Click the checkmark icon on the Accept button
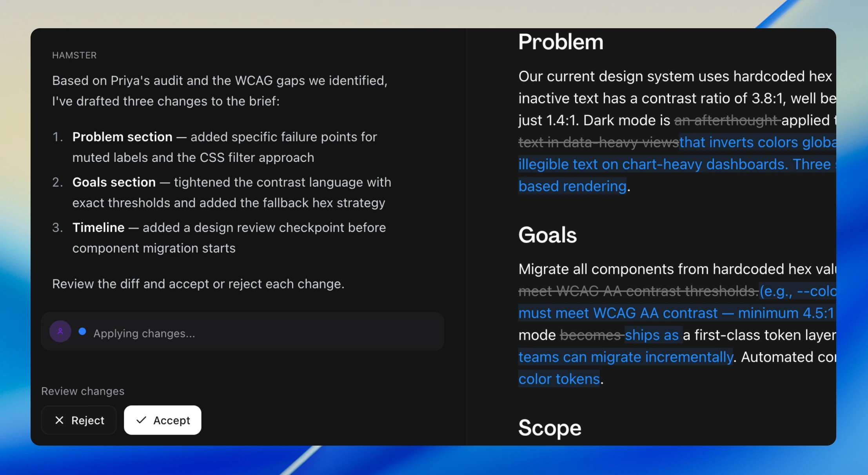Screen dimensions: 868x475 click(x=141, y=420)
